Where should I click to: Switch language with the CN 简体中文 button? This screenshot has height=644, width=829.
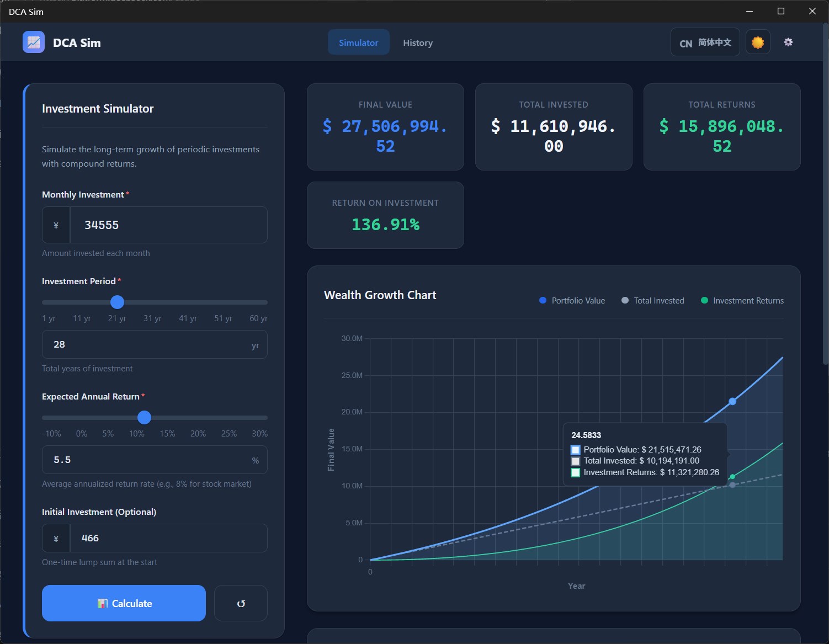pos(705,42)
